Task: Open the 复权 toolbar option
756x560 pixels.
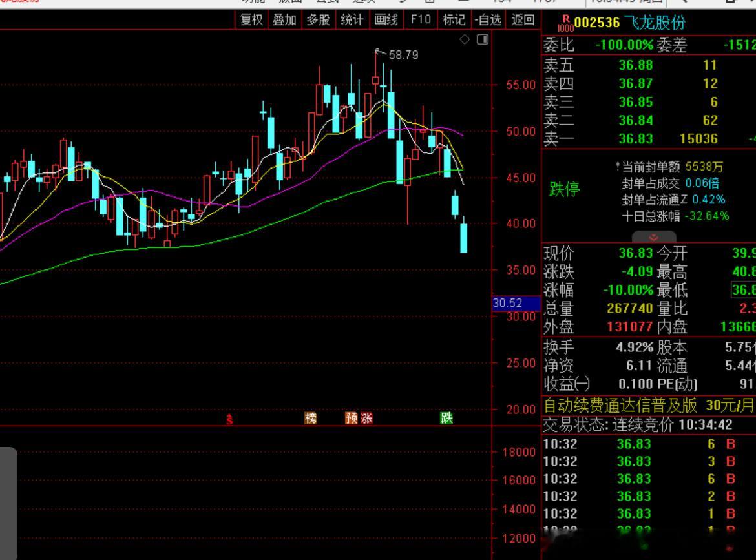Action: (x=251, y=20)
